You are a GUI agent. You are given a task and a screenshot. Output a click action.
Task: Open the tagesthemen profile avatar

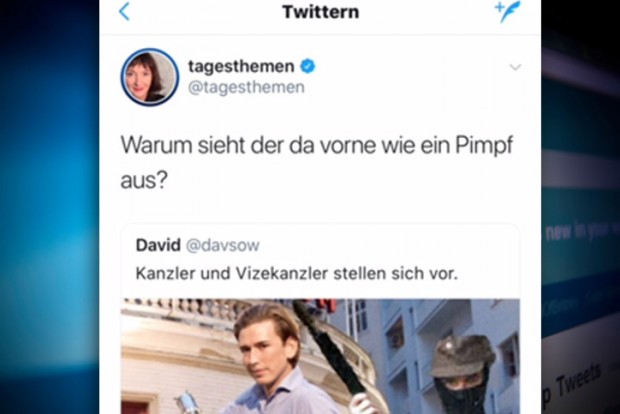click(149, 77)
